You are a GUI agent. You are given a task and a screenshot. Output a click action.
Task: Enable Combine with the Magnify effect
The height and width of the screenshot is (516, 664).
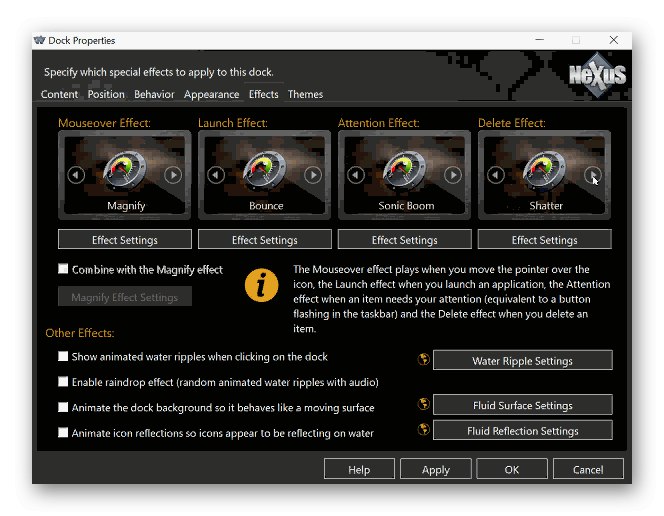pos(63,269)
